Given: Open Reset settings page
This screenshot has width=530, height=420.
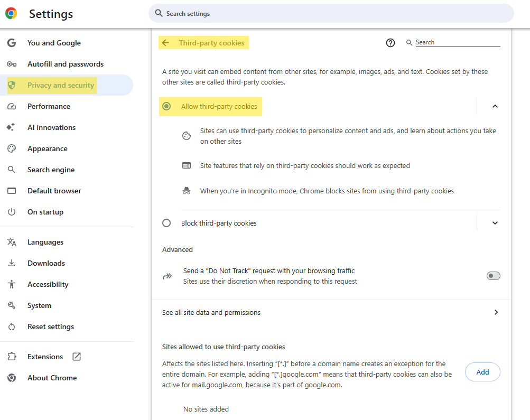Looking at the screenshot, I should pos(51,326).
